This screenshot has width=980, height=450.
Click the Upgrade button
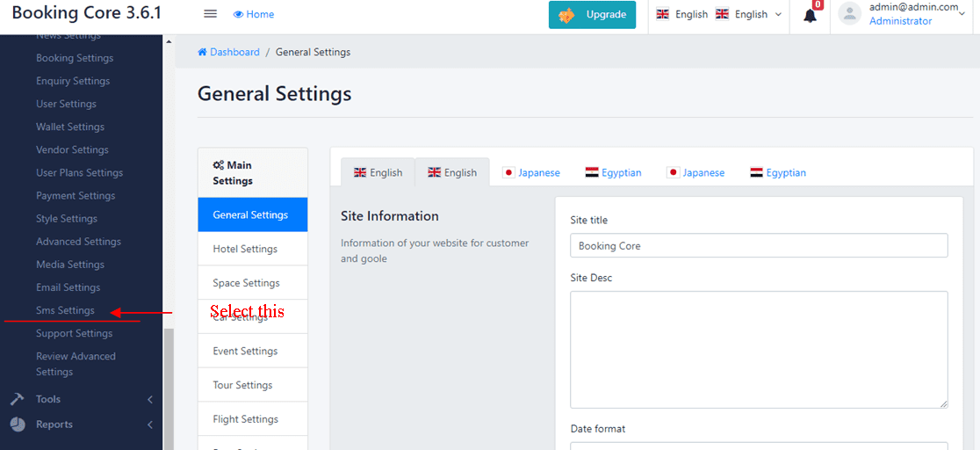(x=592, y=15)
